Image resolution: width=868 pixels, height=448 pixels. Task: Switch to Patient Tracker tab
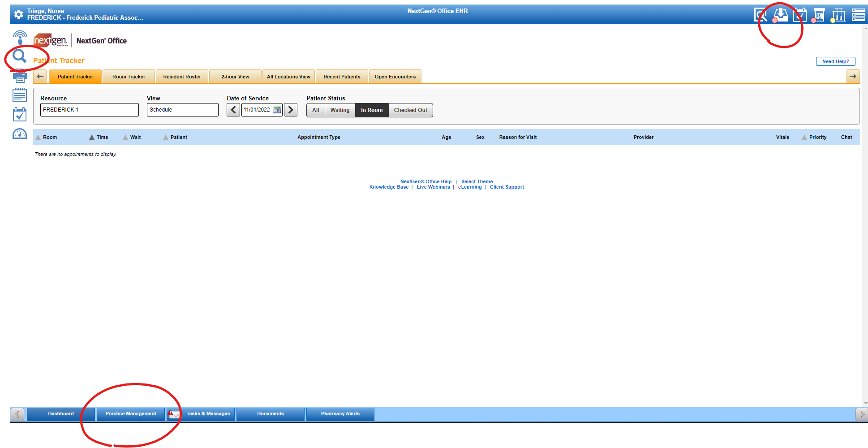[76, 77]
